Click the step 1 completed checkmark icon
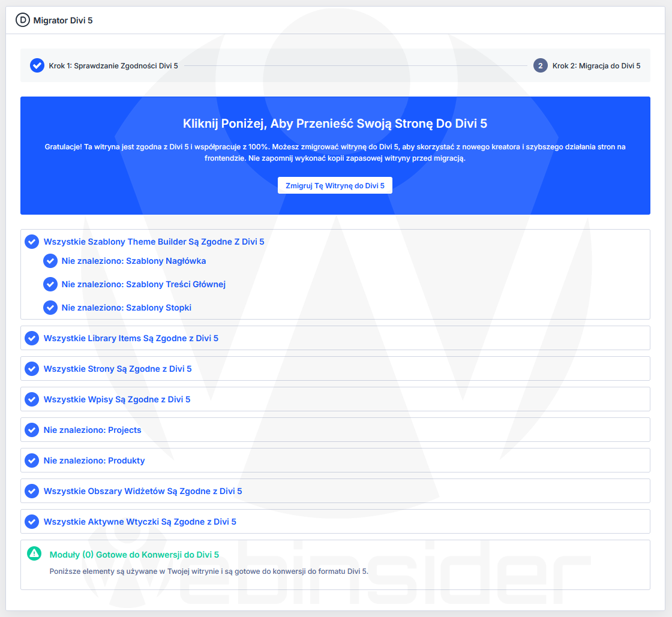 point(37,65)
